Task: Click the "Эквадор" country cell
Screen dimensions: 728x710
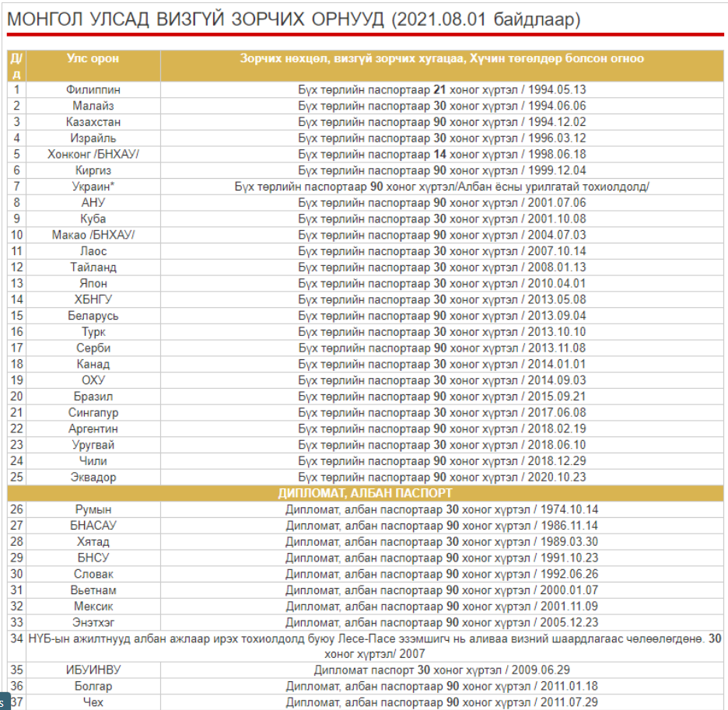Action: pyautogui.click(x=93, y=477)
